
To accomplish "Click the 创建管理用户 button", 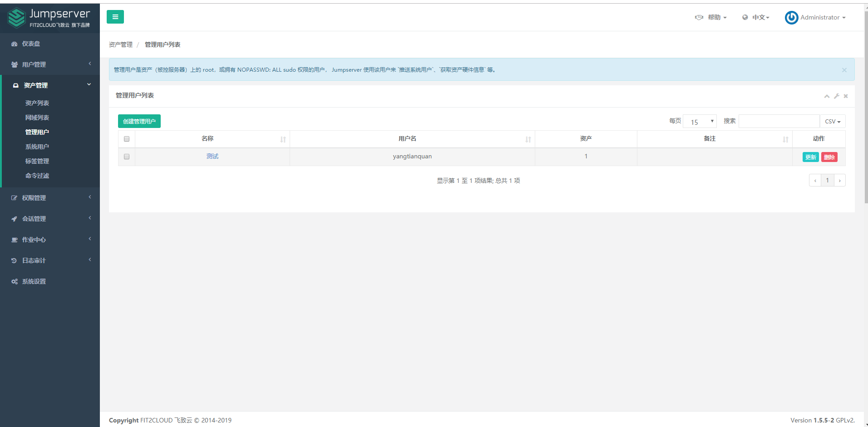I will 139,121.
